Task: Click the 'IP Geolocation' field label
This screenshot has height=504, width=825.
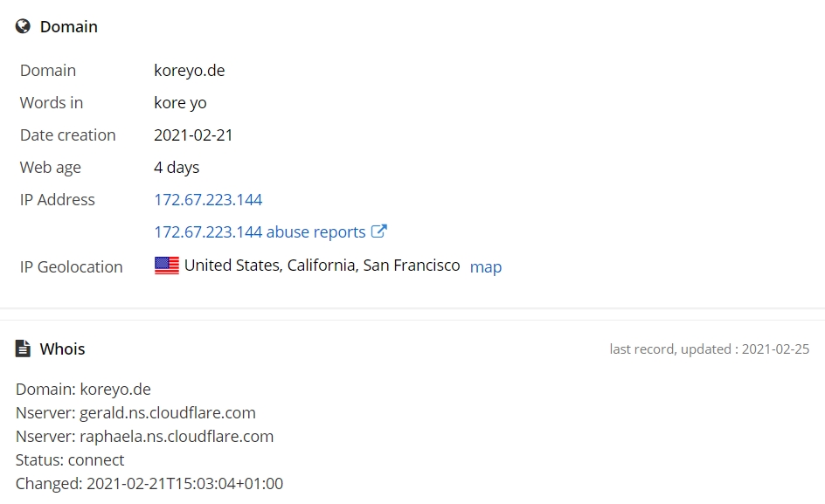Action: click(71, 266)
